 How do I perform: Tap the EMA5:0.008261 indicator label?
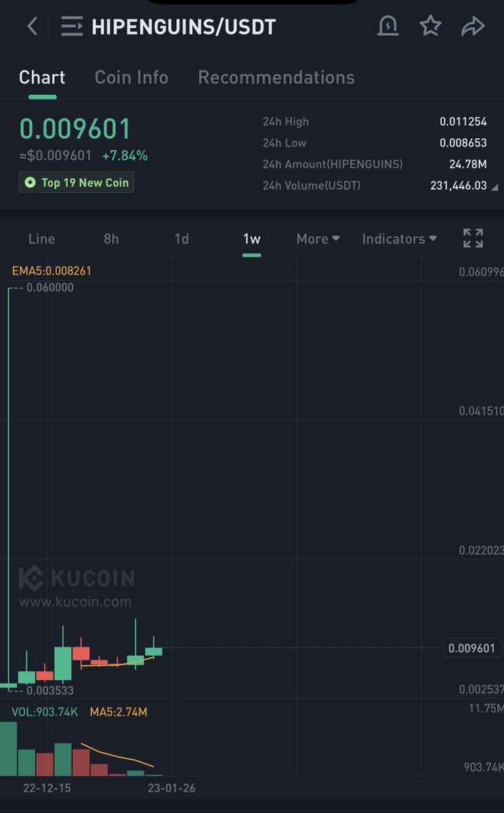[51, 270]
